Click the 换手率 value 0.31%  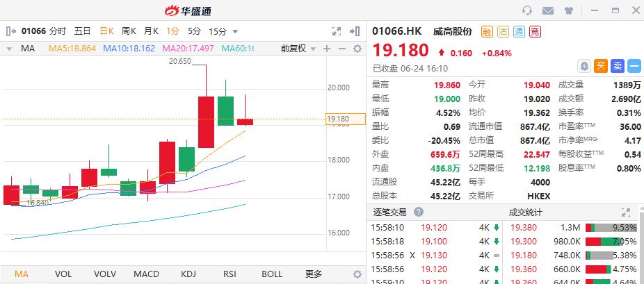(x=629, y=112)
